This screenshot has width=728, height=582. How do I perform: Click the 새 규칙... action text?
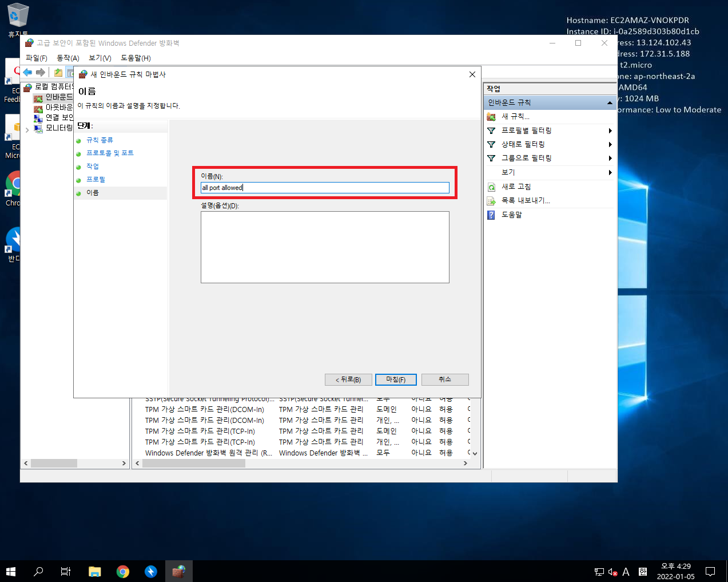coord(515,117)
